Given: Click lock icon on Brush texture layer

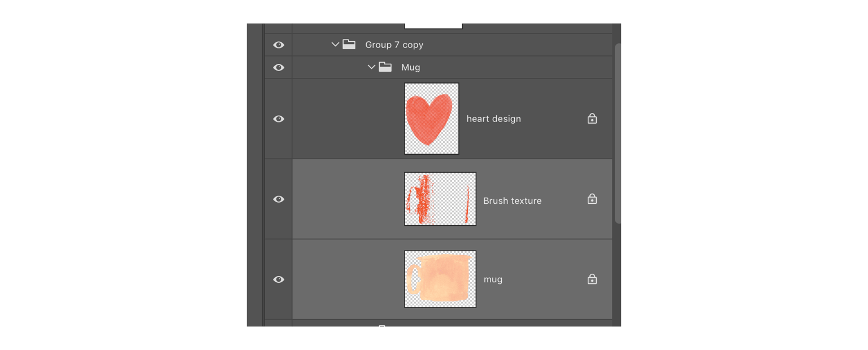Looking at the screenshot, I should [592, 199].
